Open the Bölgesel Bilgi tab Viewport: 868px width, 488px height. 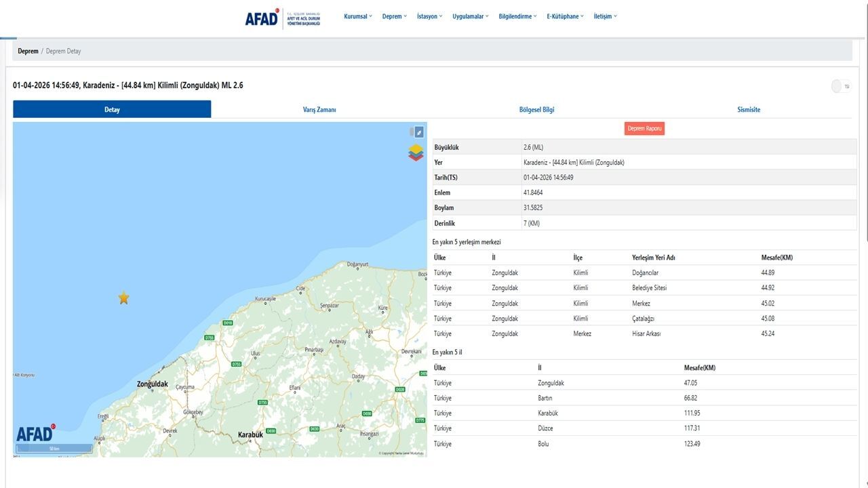tap(535, 108)
